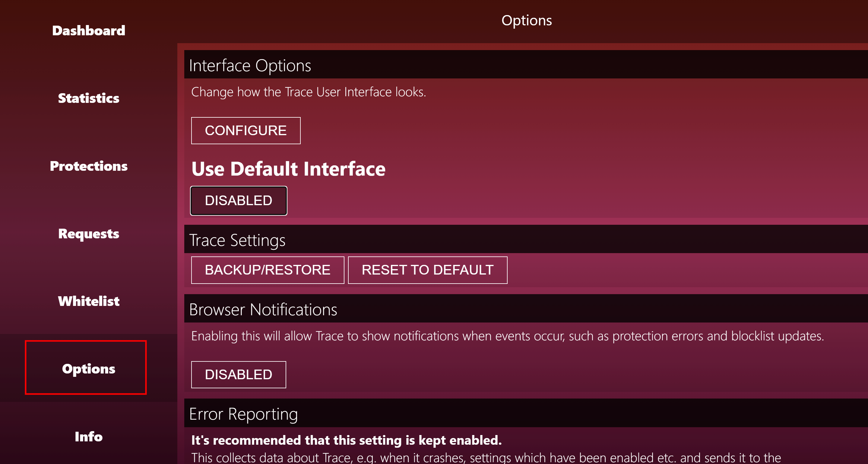Open Protections in sidebar

point(89,166)
